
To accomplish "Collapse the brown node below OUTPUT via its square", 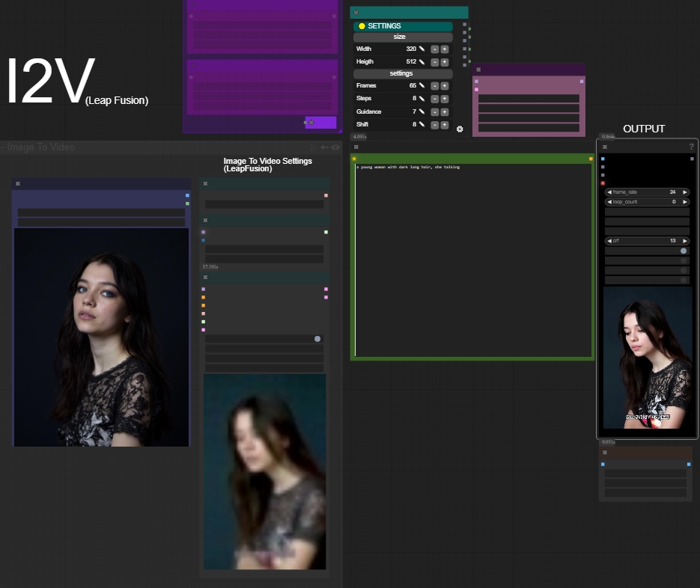I will click(605, 453).
